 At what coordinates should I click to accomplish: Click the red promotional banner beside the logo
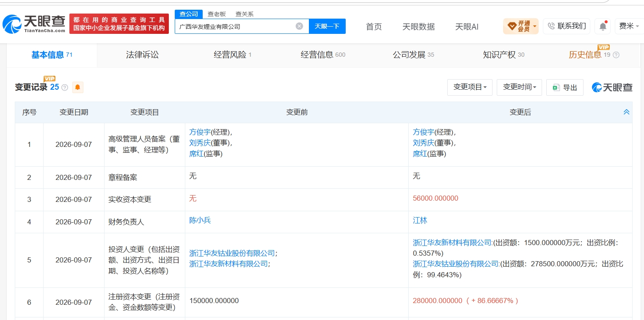[119, 24]
